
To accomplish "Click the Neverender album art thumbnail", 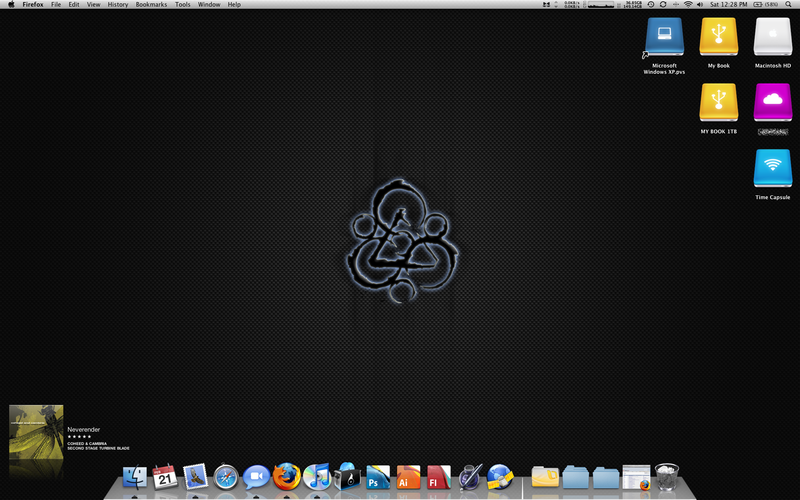I will click(36, 432).
